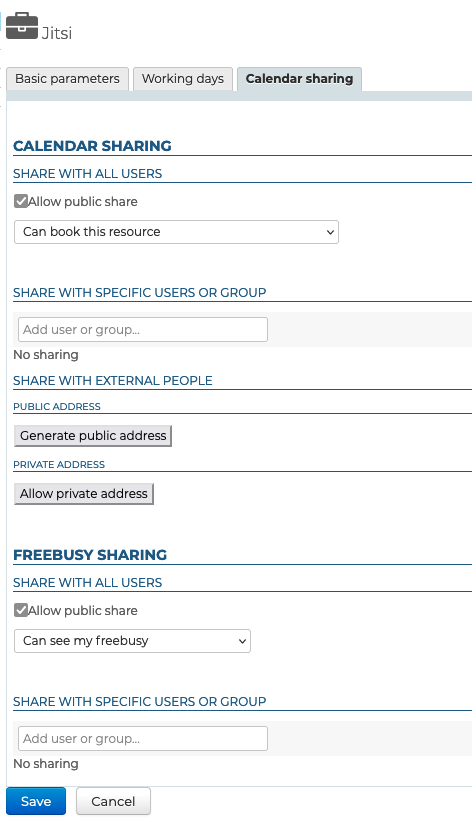
Task: Select the Calendar sharing tab
Action: (299, 79)
